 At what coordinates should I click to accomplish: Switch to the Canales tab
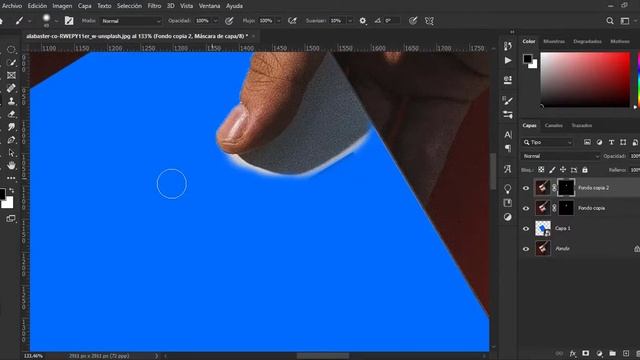553,126
